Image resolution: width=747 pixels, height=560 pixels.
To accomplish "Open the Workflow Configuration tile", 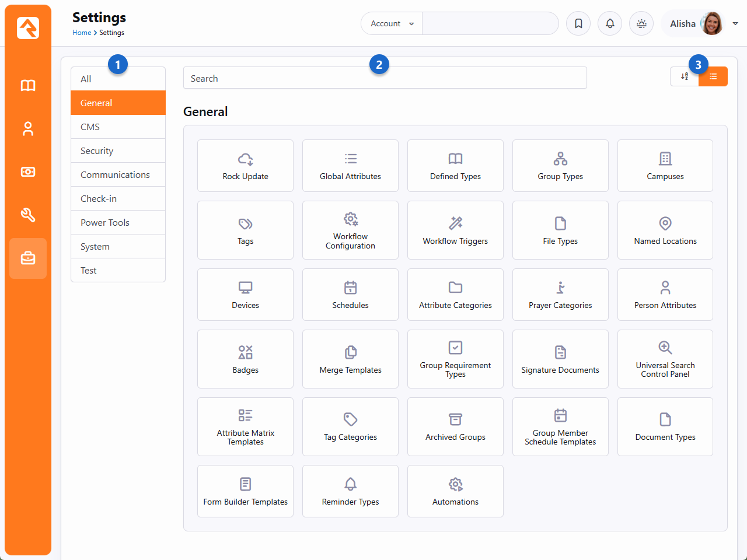I will [350, 230].
